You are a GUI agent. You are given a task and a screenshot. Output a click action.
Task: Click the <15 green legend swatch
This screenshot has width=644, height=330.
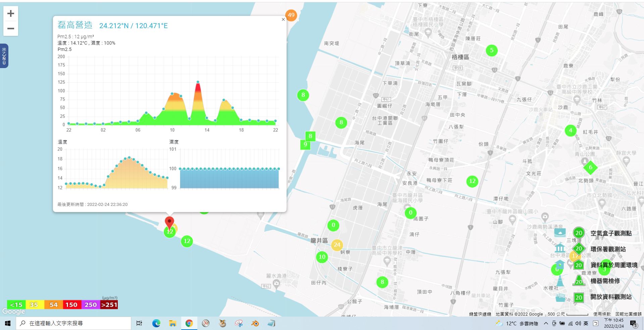pyautogui.click(x=16, y=305)
